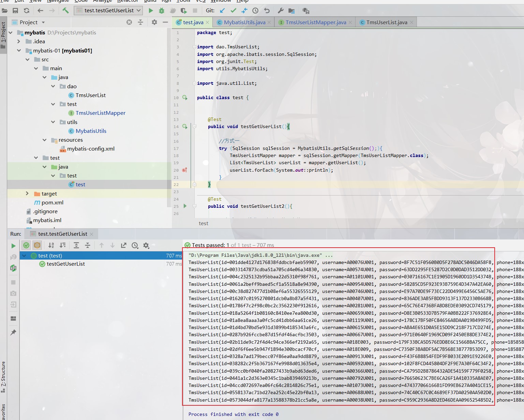Open Project panel gear options
Viewport: 524px width, 420px height.
tap(154, 22)
